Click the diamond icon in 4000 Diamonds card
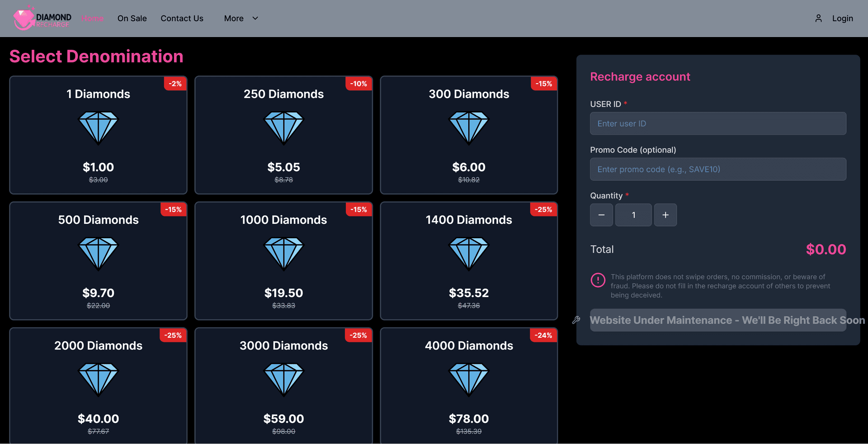Image resolution: width=868 pixels, height=444 pixels. click(x=469, y=379)
